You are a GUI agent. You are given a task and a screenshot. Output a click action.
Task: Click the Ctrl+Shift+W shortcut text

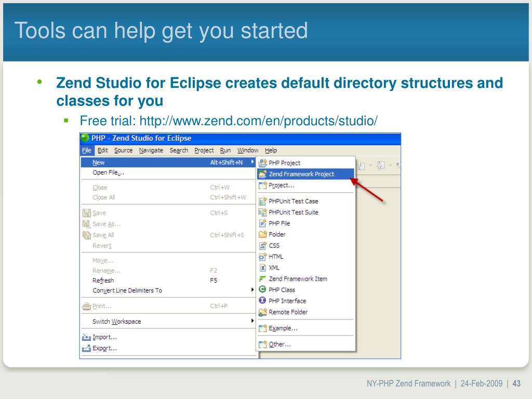pyautogui.click(x=228, y=197)
